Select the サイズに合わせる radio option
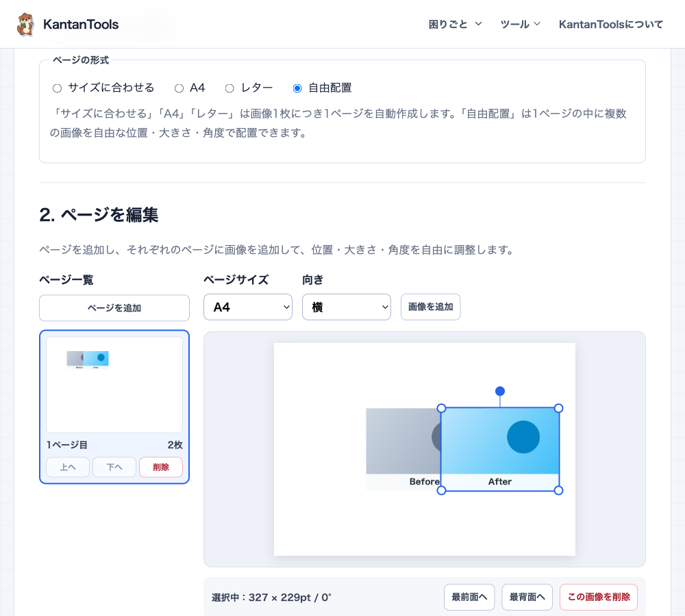This screenshot has height=616, width=685. coord(58,88)
